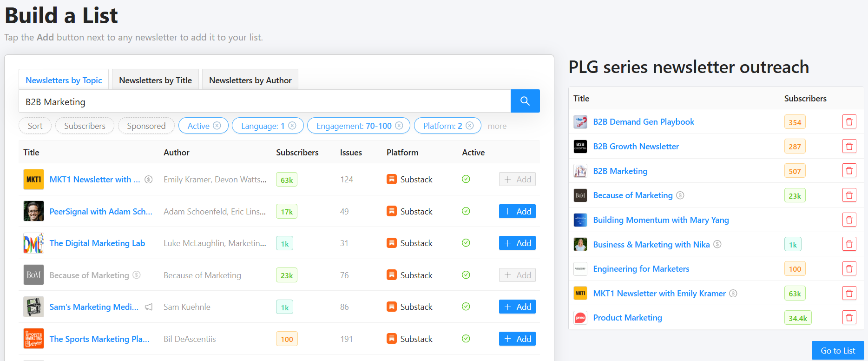This screenshot has width=868, height=361.
Task: Remove Business & Marketing with Nika from list
Action: 849,244
